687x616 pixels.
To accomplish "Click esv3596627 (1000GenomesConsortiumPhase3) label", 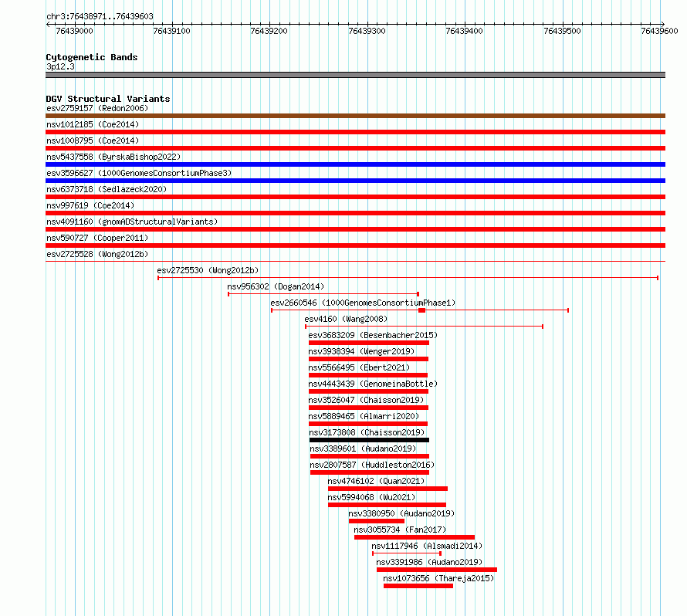I will [139, 173].
